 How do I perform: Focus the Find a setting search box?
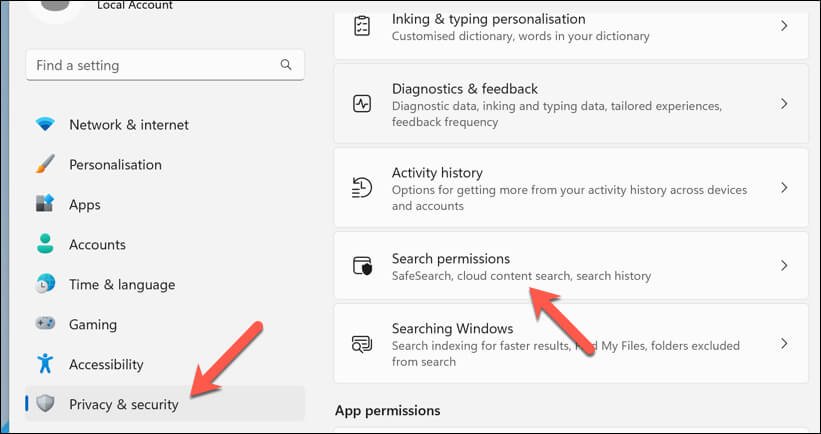point(150,65)
